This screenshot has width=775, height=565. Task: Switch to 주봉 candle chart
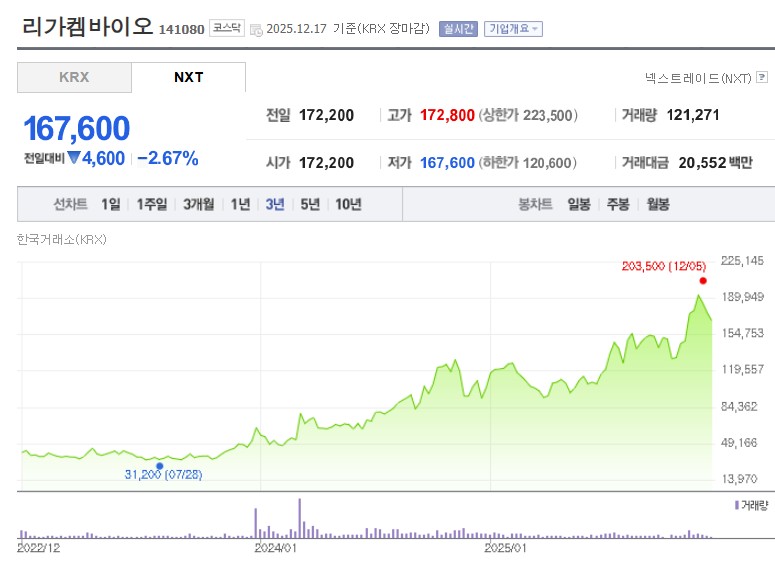pyautogui.click(x=618, y=204)
